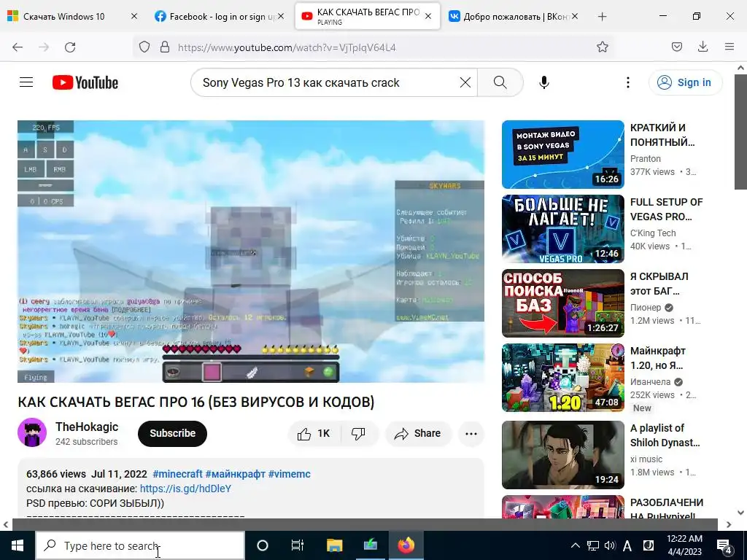Click the address bar URL

click(286, 47)
